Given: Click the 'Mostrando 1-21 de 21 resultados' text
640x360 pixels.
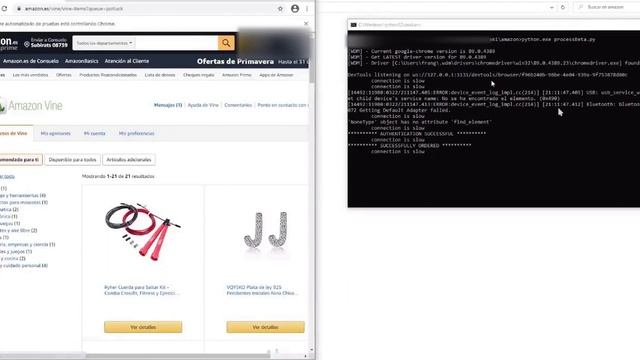Looking at the screenshot, I should point(118,176).
